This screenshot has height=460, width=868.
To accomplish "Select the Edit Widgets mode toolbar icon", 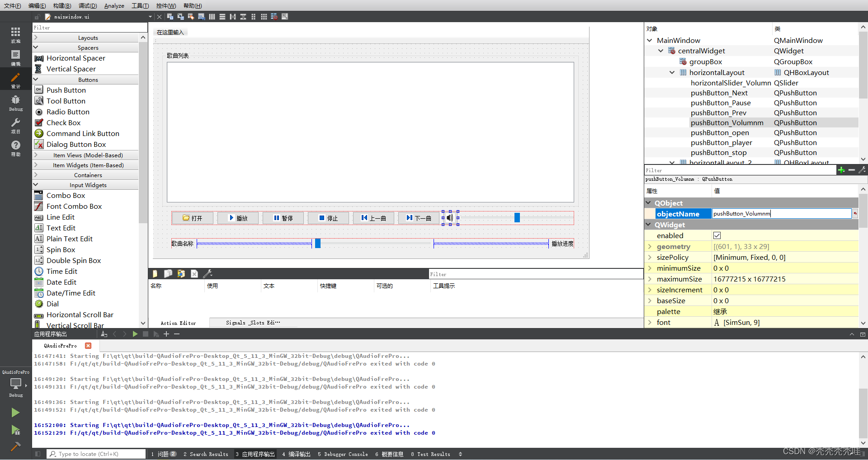I will click(170, 17).
